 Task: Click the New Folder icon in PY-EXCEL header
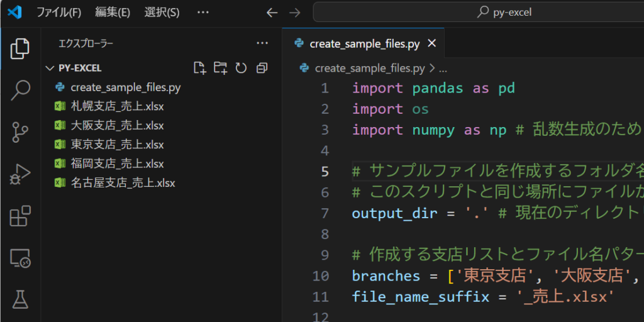(221, 68)
